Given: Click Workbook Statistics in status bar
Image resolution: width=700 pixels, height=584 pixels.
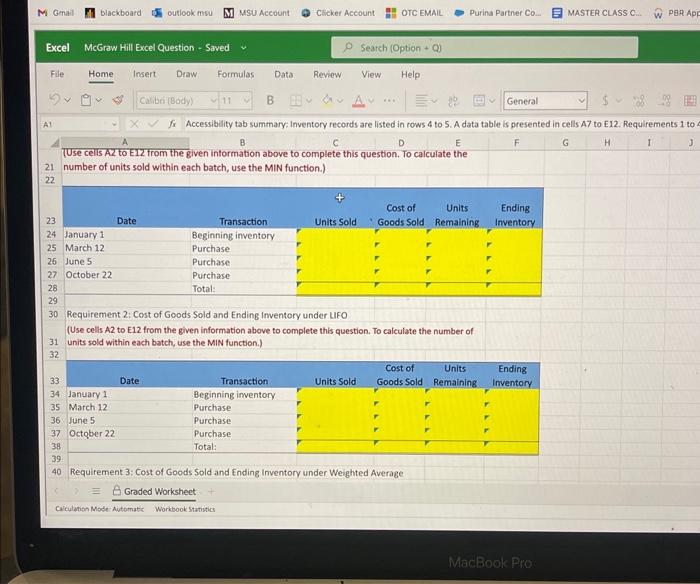Looking at the screenshot, I should 185,509.
